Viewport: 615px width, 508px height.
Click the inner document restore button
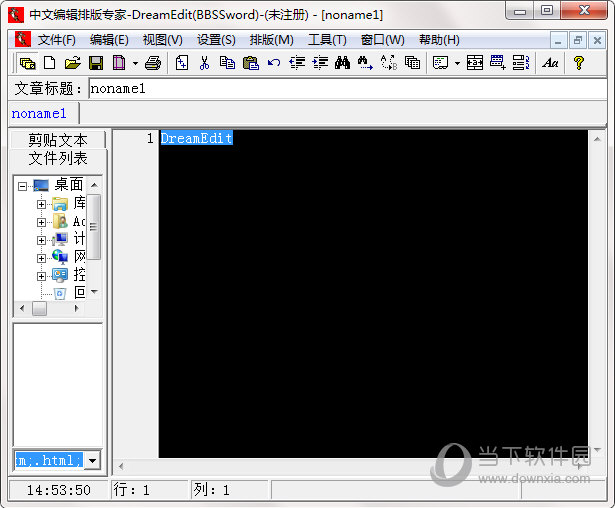[578, 40]
